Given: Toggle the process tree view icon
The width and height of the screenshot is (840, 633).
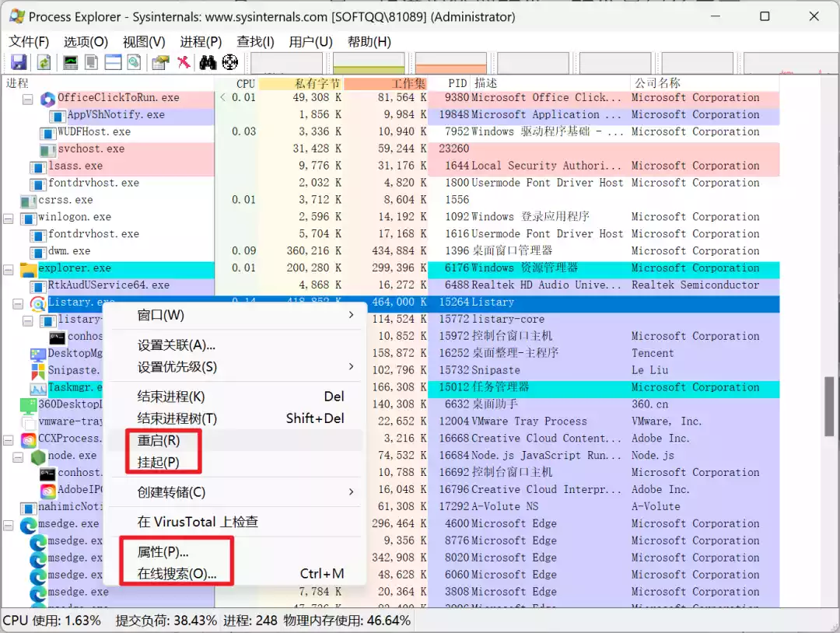Looking at the screenshot, I should coord(92,63).
